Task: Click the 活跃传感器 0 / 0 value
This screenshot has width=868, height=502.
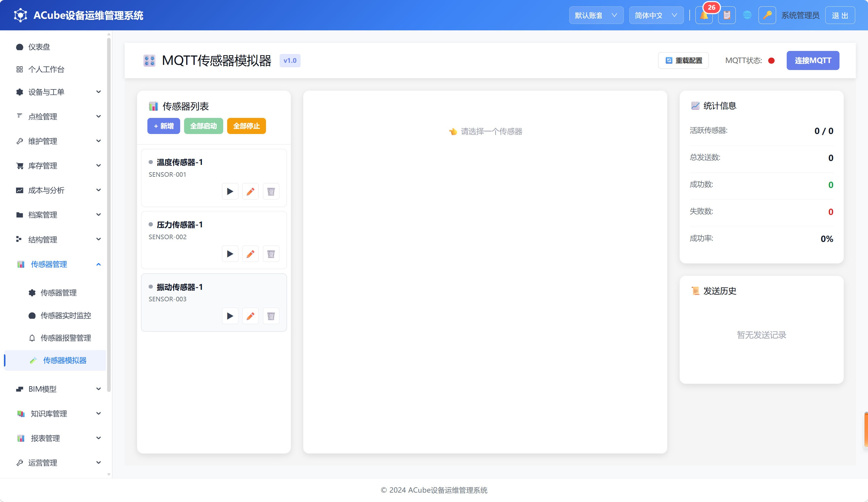Action: point(823,131)
